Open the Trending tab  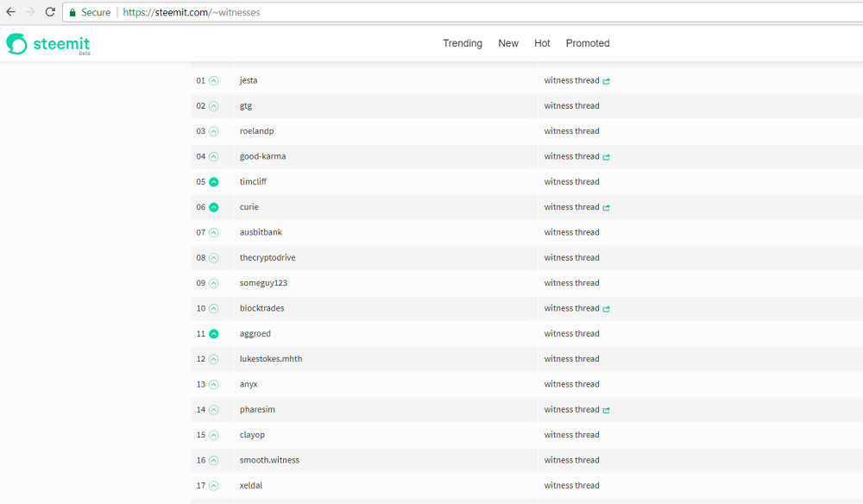463,43
